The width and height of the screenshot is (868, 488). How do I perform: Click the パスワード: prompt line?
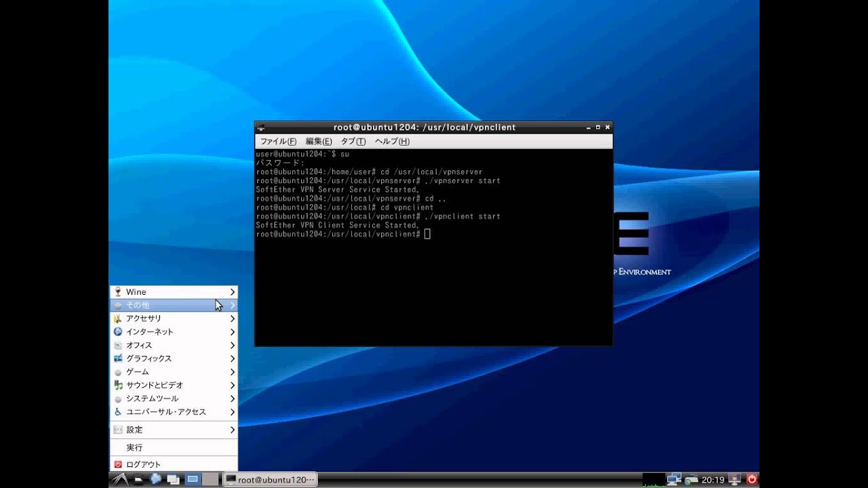(x=280, y=163)
